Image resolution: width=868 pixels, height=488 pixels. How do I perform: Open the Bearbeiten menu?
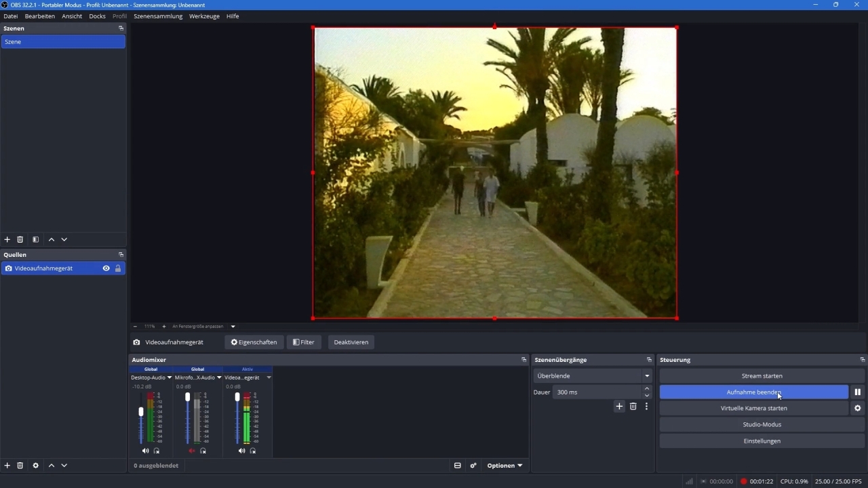(40, 16)
